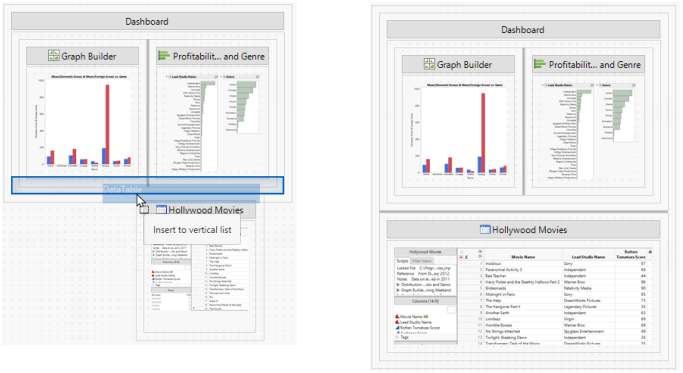Click the dragged Hollywood Movies header on left
The image size is (683, 373).
coord(199,210)
